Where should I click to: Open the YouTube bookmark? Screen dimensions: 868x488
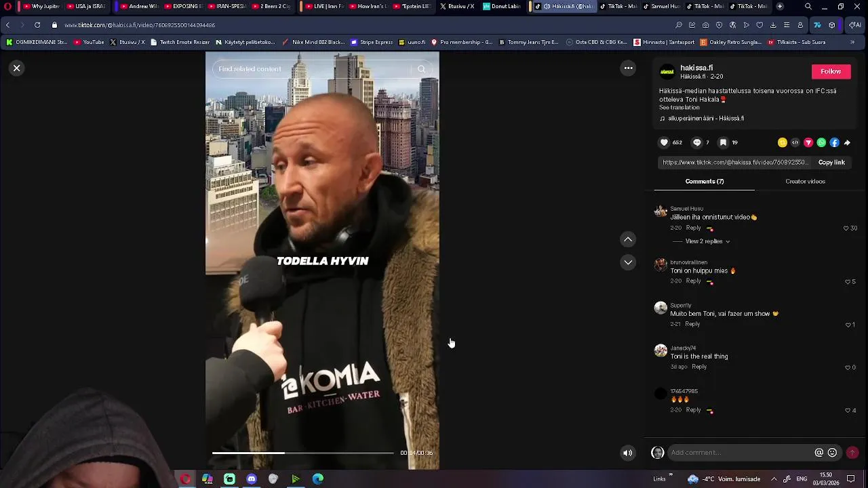89,42
